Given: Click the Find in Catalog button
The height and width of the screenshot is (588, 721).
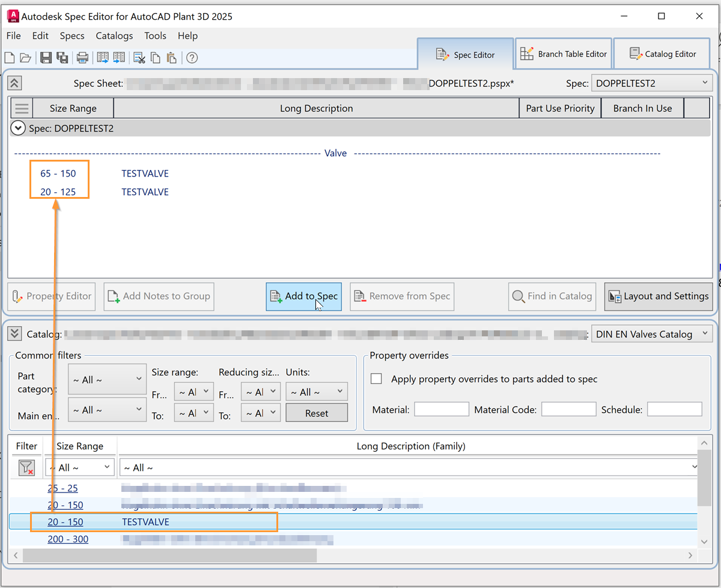Looking at the screenshot, I should (552, 297).
